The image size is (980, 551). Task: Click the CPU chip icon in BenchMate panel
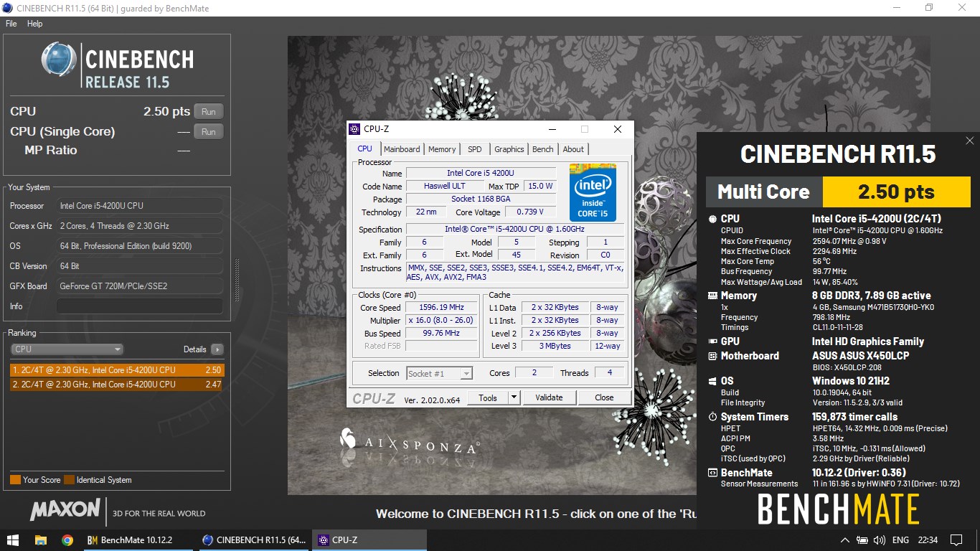tap(712, 219)
